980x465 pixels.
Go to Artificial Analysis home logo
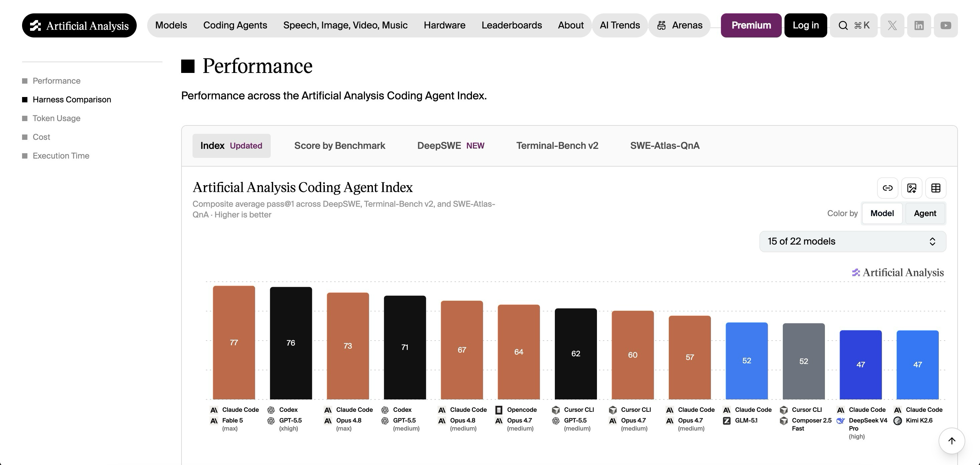79,25
